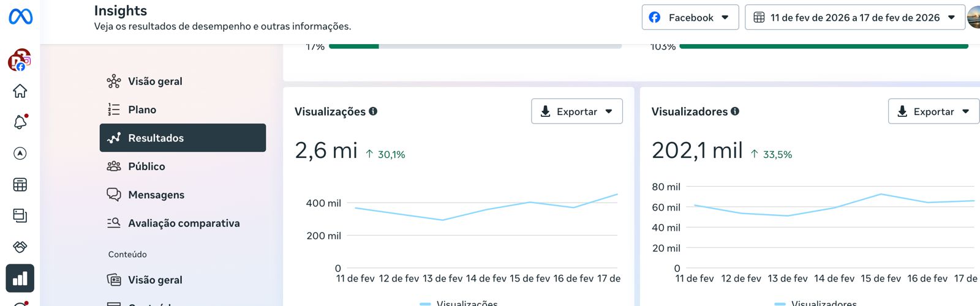Screen dimensions: 980x306
Task: Open the Home icon in left rail
Action: point(20,91)
